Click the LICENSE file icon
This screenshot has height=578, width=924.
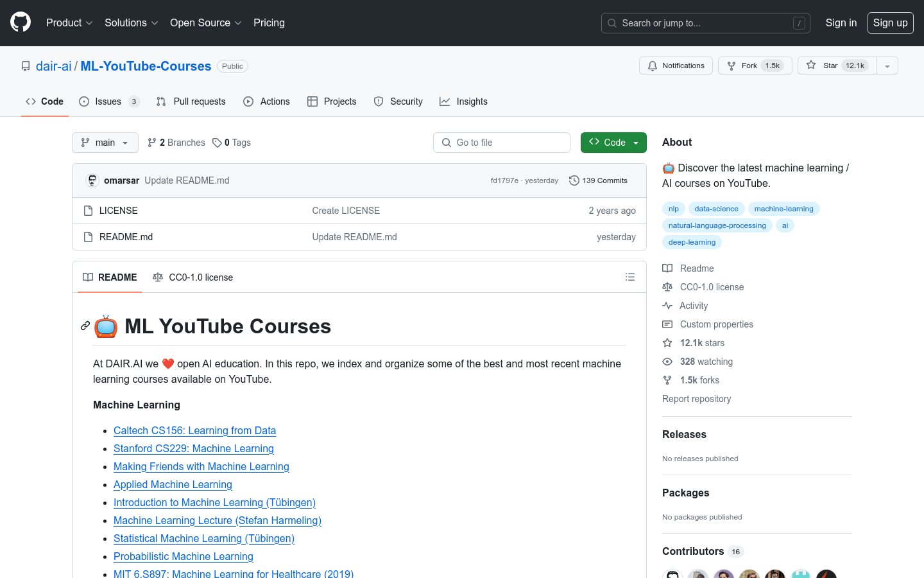point(89,211)
